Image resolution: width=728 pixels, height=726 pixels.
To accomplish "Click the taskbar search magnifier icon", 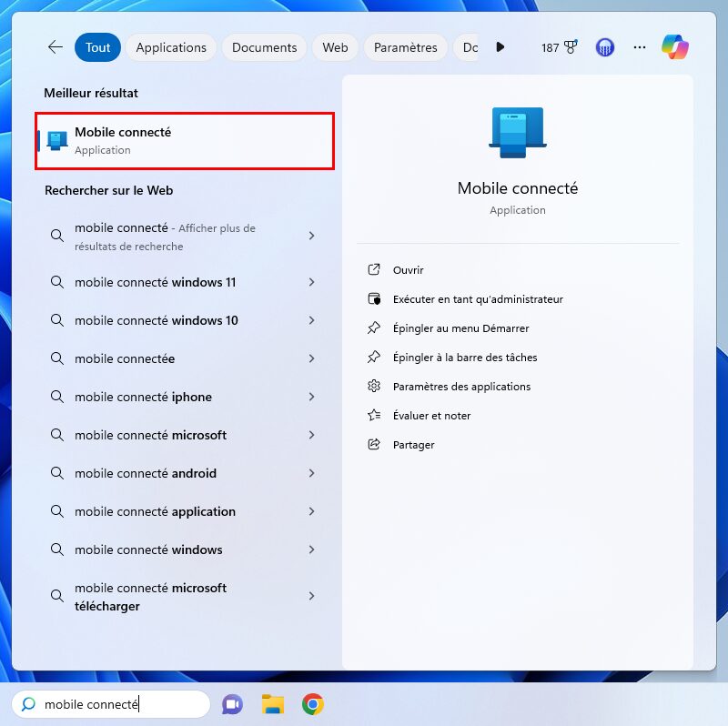I will tap(28, 704).
